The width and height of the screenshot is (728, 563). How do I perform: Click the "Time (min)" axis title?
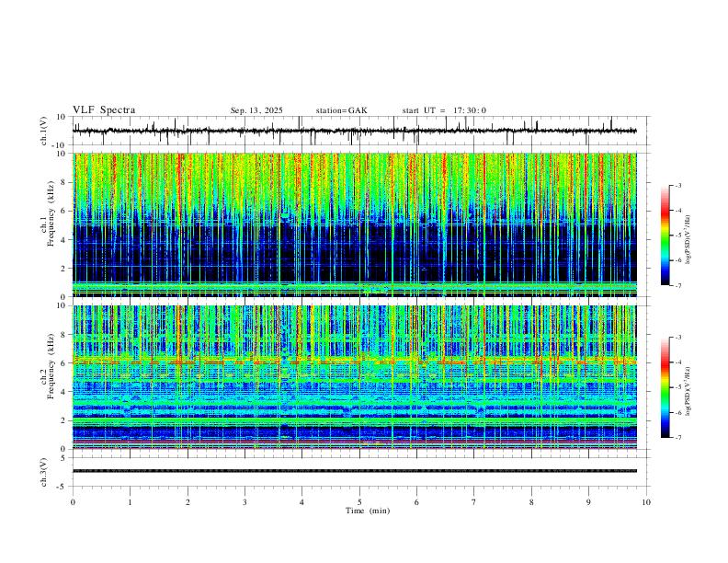(368, 511)
